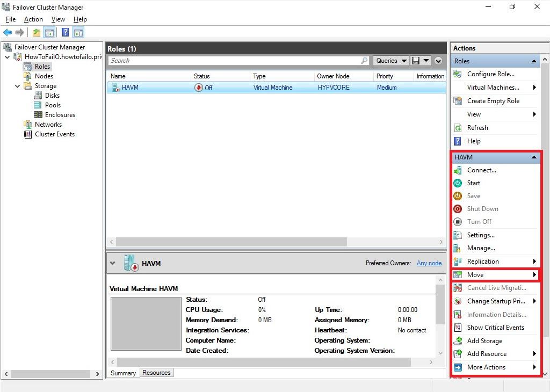550x392 pixels.
Task: Collapse the Roles section in Actions pane
Action: click(534, 61)
